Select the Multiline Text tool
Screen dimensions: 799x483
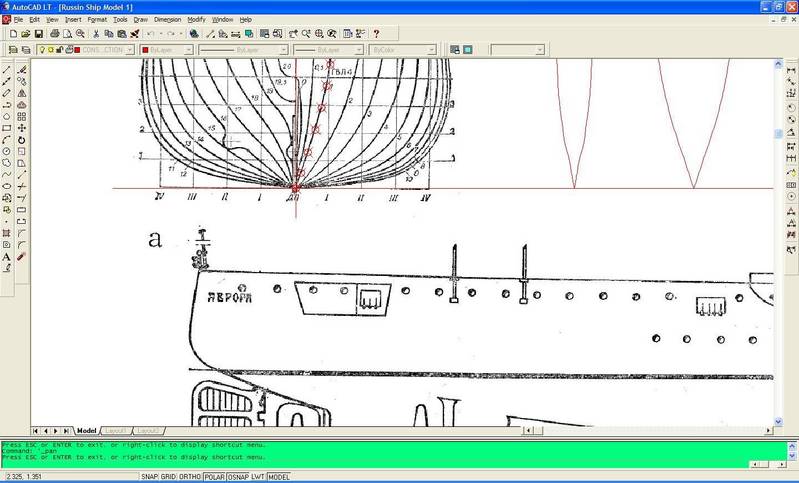click(7, 256)
